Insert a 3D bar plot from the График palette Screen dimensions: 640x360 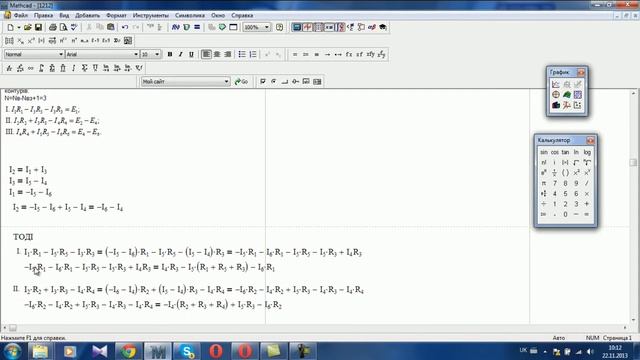(556, 105)
